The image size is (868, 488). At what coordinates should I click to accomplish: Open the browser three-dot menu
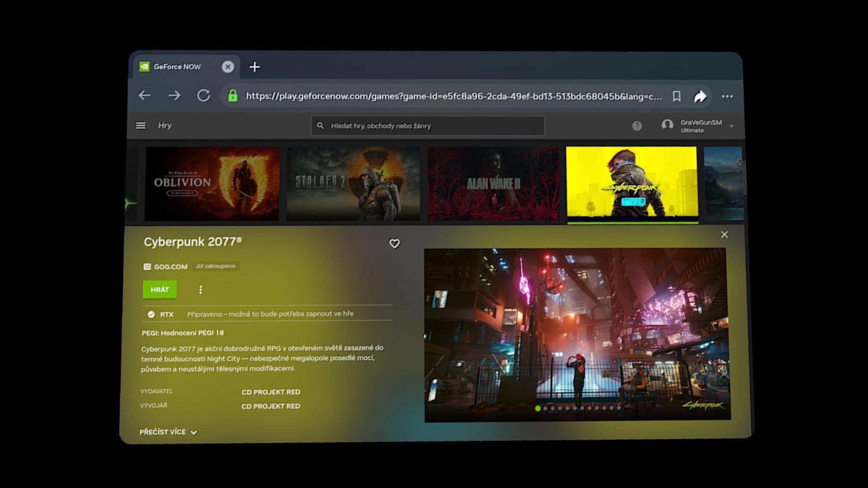(x=727, y=96)
